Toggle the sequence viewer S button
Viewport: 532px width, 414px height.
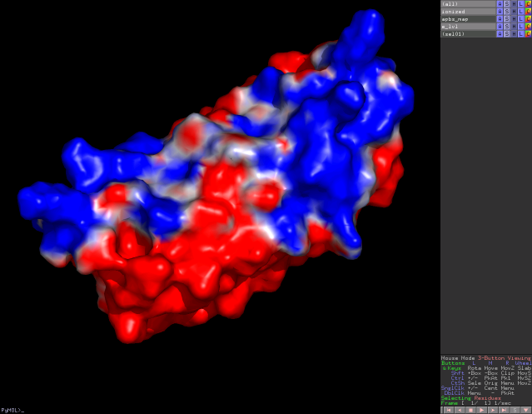click(515, 411)
